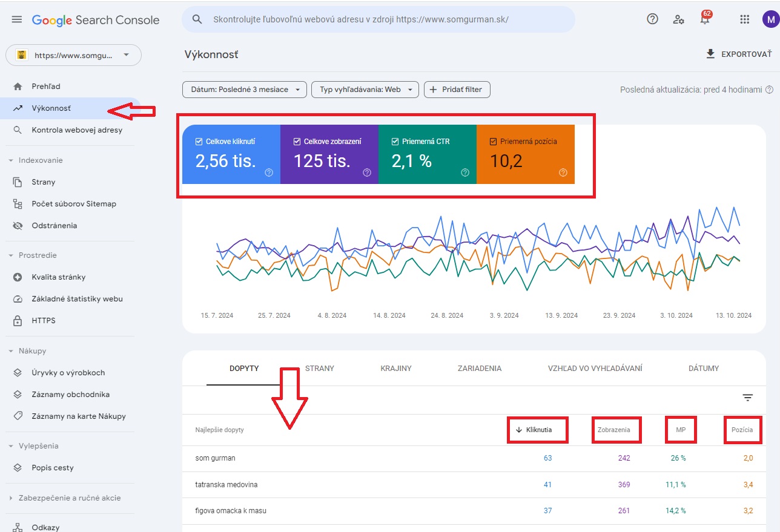This screenshot has width=780, height=532.
Task: Click the Úryvky o výrobkoch layers icon
Action: (18, 373)
